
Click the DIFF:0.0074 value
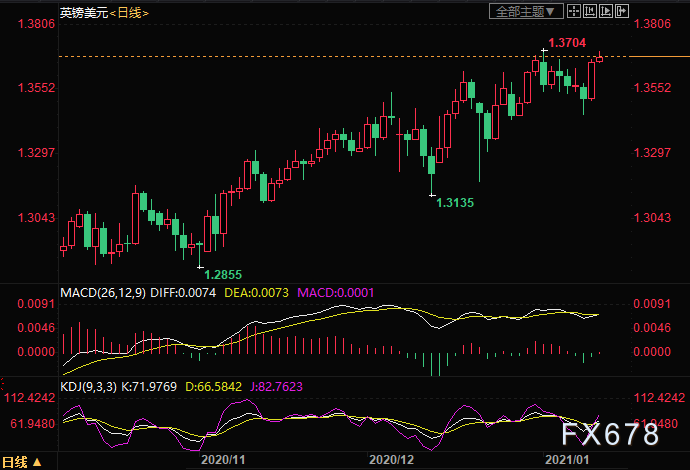coord(183,293)
